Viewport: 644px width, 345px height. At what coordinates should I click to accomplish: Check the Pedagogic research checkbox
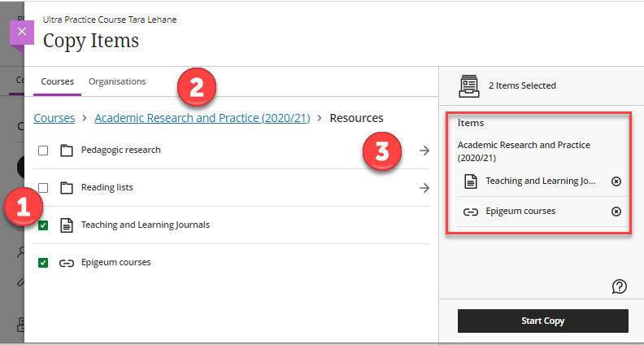(44, 151)
